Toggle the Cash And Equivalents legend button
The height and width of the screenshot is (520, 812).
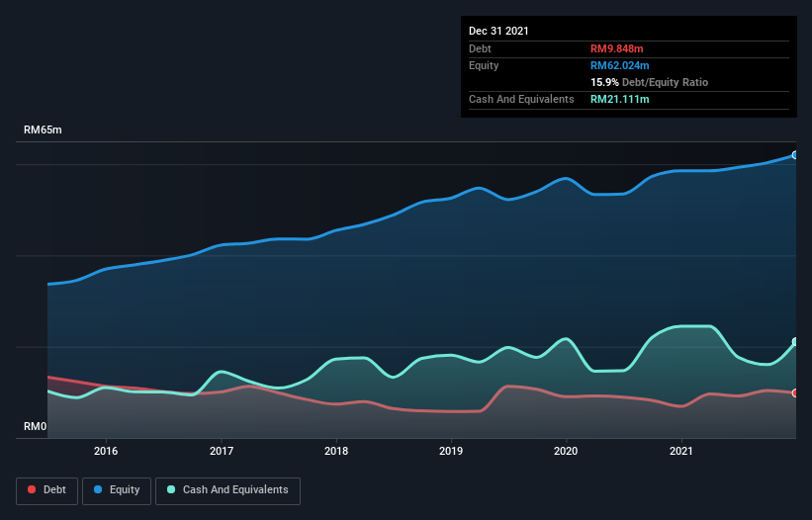[227, 490]
